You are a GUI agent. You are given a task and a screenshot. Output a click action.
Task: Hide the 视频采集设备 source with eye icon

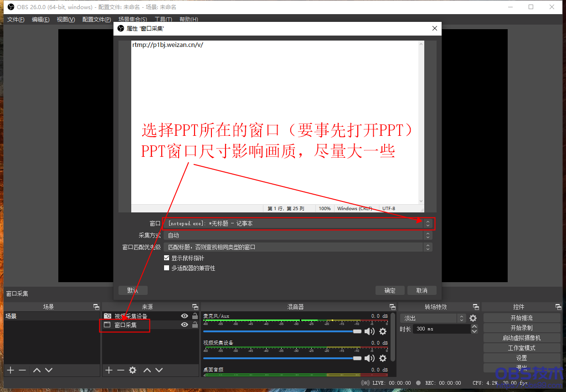pos(185,316)
